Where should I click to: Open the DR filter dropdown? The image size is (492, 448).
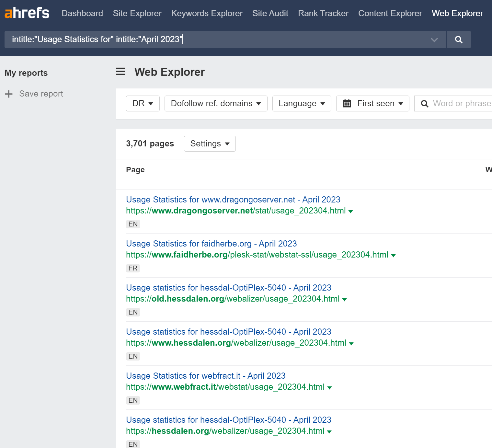pos(143,103)
